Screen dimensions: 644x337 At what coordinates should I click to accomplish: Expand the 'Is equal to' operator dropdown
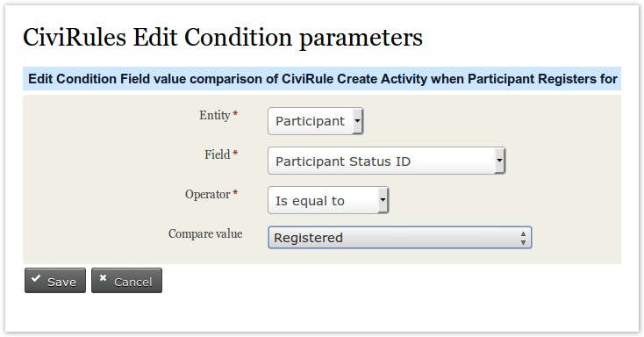[x=328, y=200]
